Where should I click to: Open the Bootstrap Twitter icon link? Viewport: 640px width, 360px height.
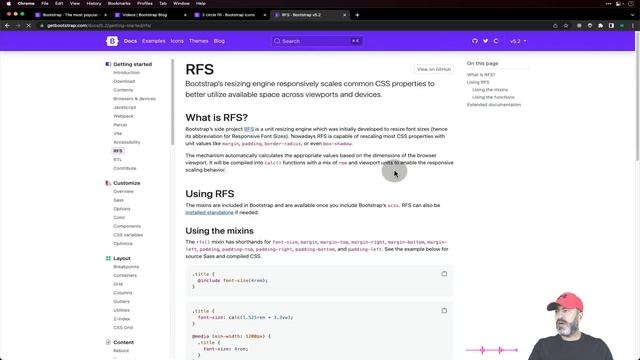pos(485,41)
